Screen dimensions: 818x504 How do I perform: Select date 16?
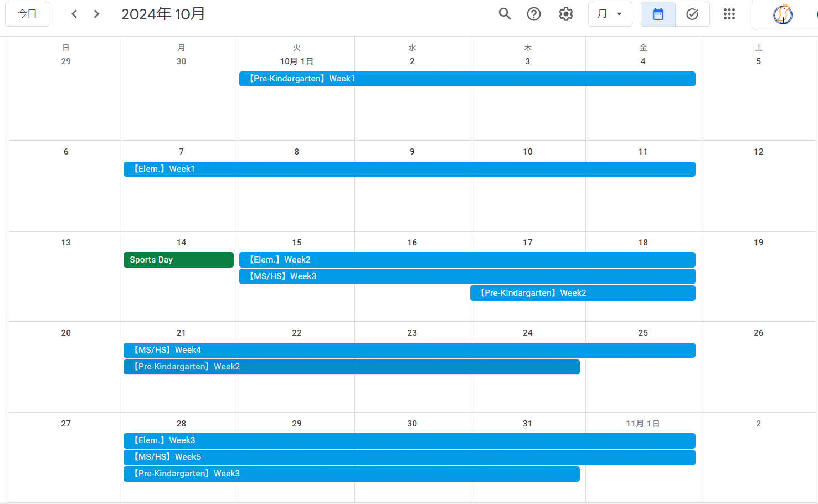(x=412, y=243)
